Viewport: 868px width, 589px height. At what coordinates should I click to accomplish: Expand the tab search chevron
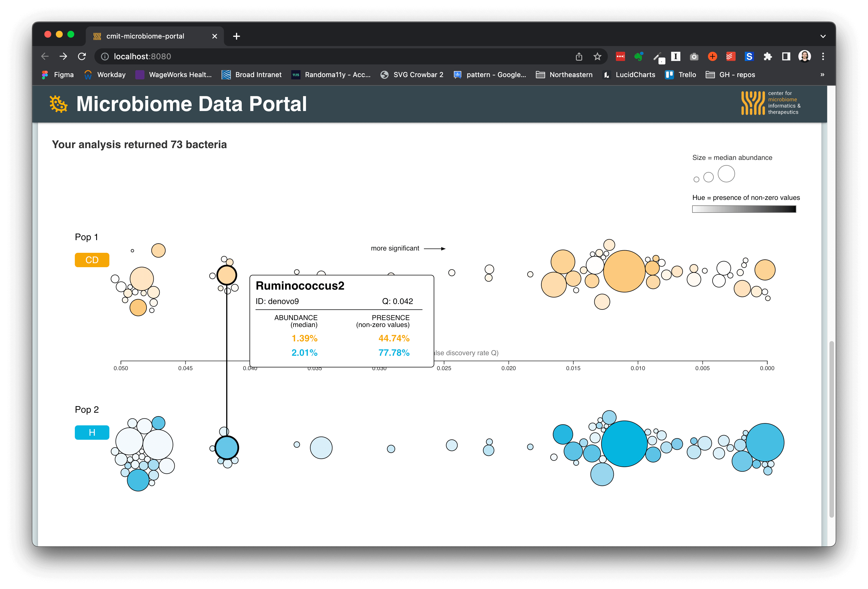823,36
